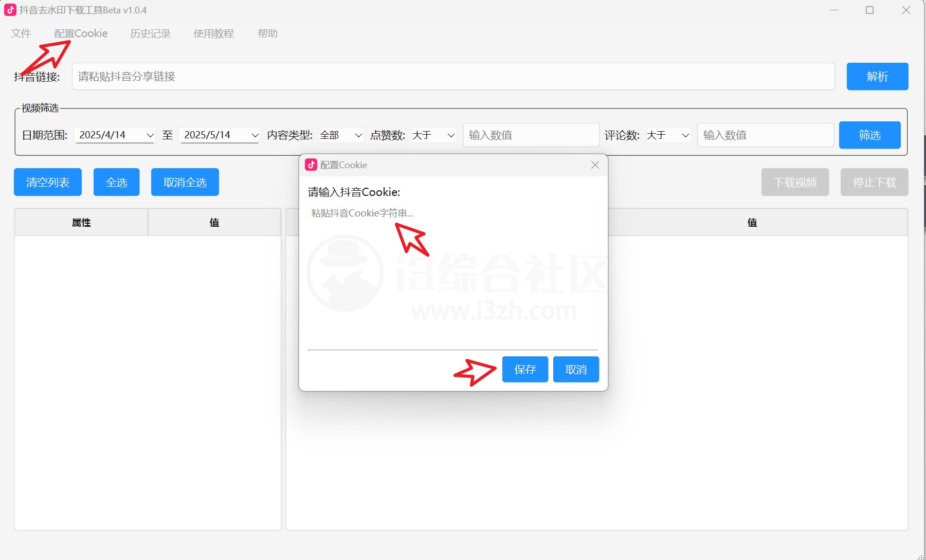The width and height of the screenshot is (926, 560).
Task: Open the 帮助 menu
Action: click(x=267, y=33)
